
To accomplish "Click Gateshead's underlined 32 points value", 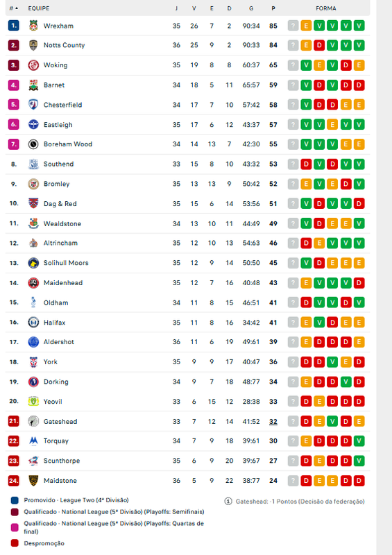I will point(273,421).
